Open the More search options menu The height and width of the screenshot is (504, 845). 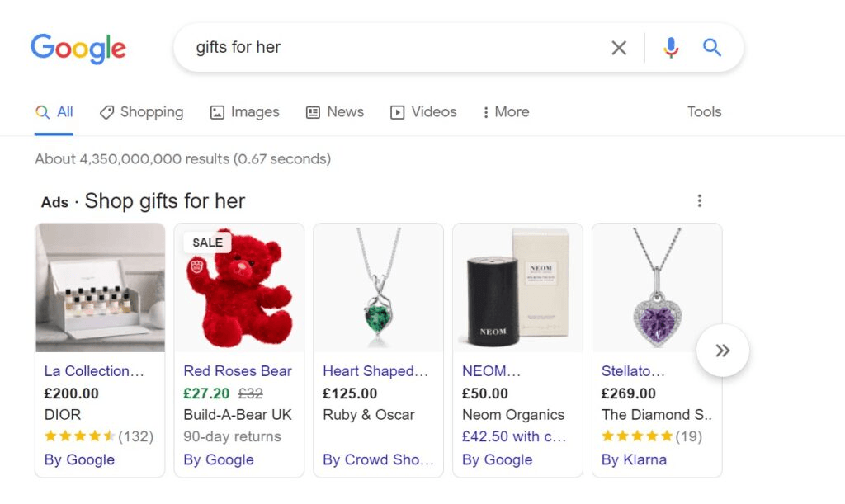click(505, 111)
